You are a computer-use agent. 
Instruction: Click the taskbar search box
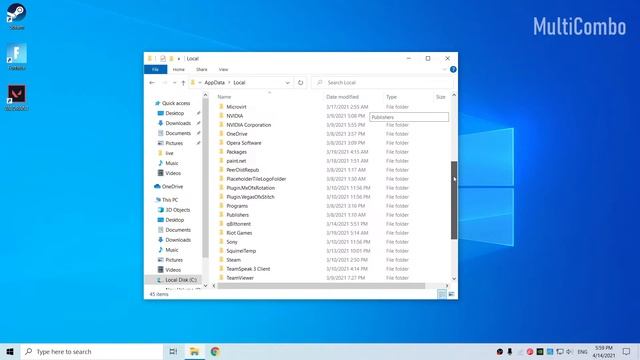coord(92,351)
